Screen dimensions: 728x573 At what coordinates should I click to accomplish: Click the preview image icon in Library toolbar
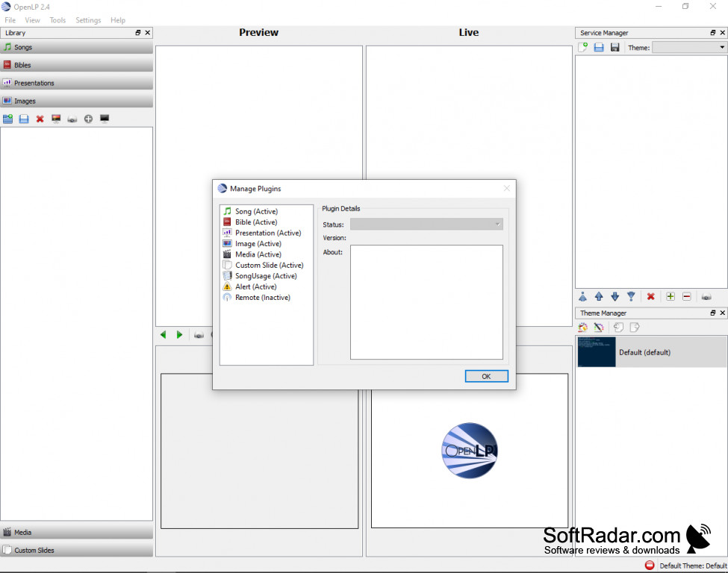coord(56,119)
